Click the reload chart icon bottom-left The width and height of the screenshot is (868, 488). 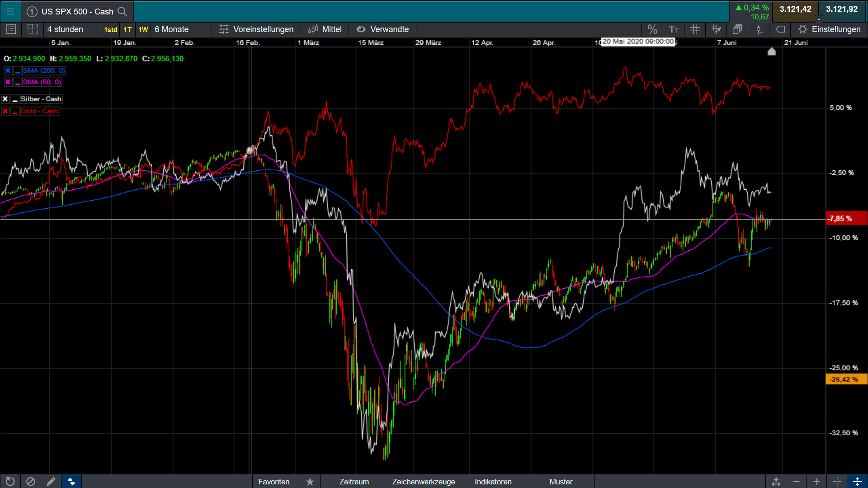point(10,482)
